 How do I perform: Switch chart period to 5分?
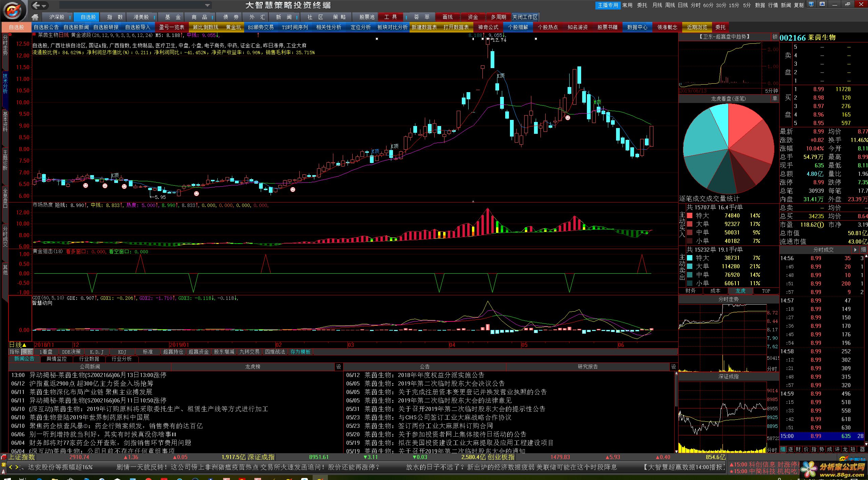747,5
